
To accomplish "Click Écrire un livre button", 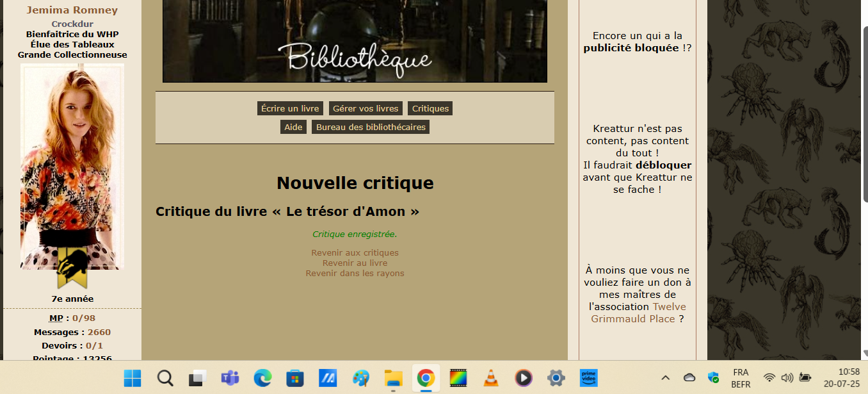I will tap(290, 108).
